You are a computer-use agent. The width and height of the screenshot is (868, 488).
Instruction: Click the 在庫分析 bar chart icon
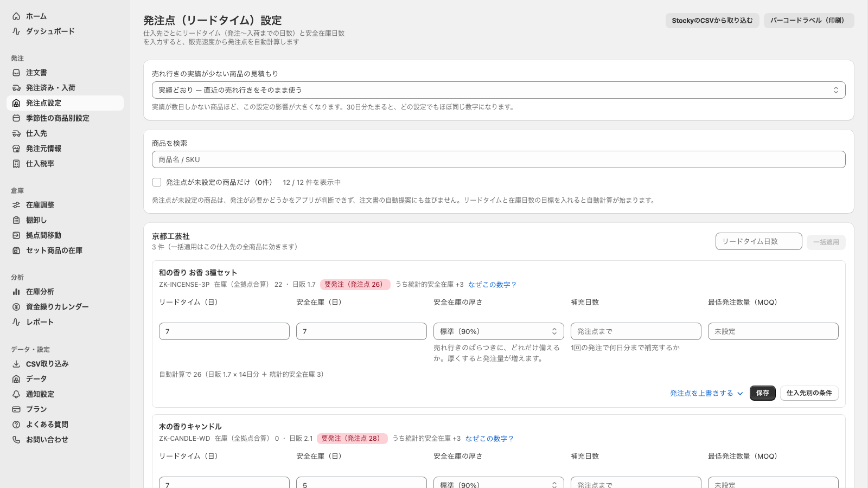(x=16, y=292)
